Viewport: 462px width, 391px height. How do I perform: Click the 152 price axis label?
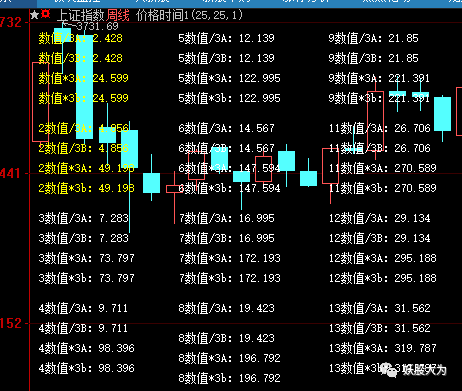(11, 323)
